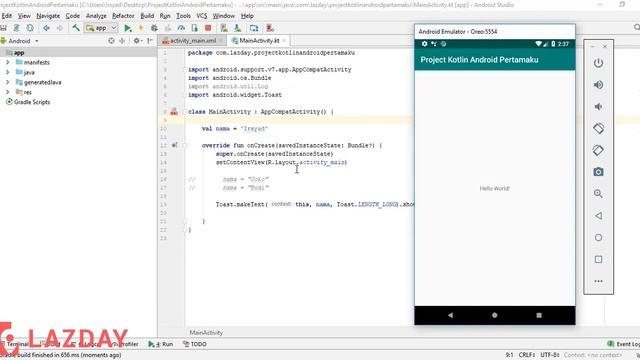Viewport: 640px width, 360px height.
Task: Open the Edit menu
Action: (x=7, y=16)
